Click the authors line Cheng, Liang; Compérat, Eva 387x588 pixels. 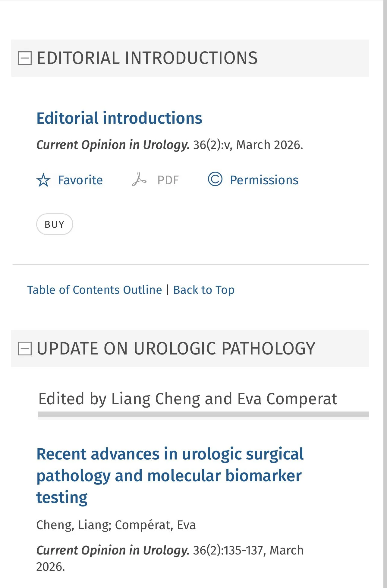(116, 525)
